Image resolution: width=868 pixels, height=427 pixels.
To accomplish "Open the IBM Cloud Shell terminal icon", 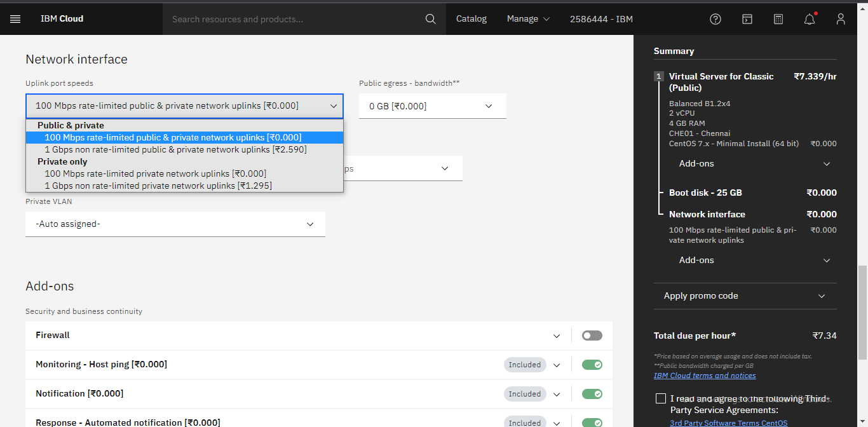I will (747, 19).
